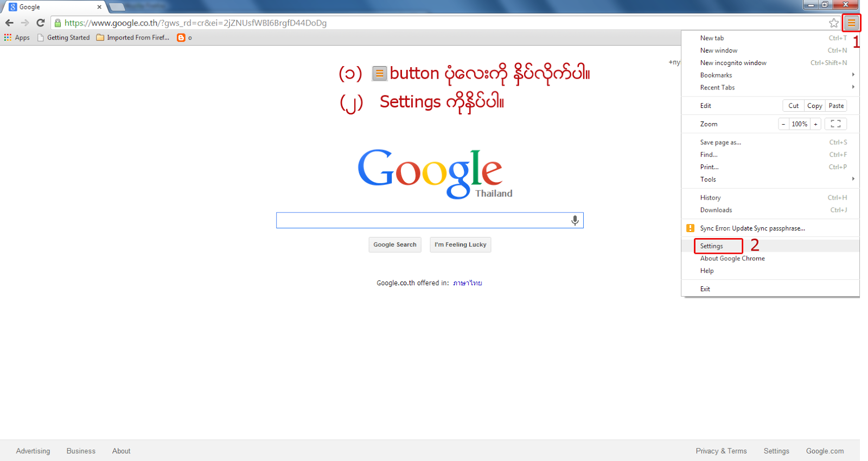Choose Save page as from the menu
The height and width of the screenshot is (461, 868).
[x=770, y=142]
